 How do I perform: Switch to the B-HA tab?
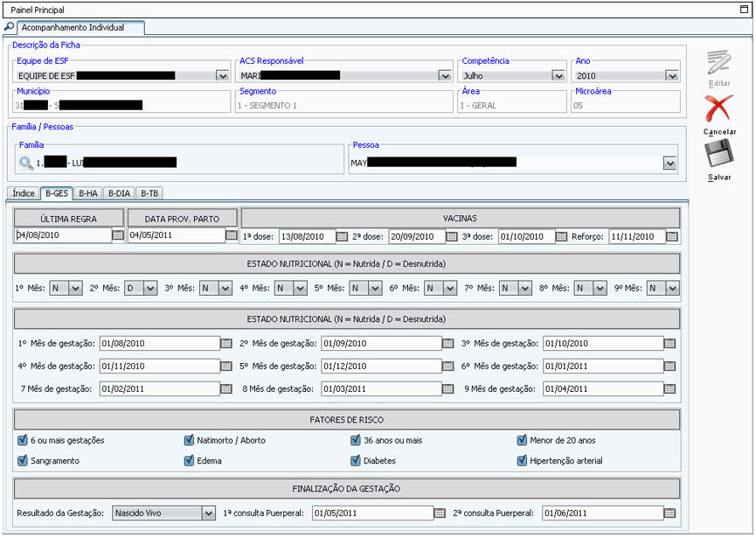click(88, 193)
